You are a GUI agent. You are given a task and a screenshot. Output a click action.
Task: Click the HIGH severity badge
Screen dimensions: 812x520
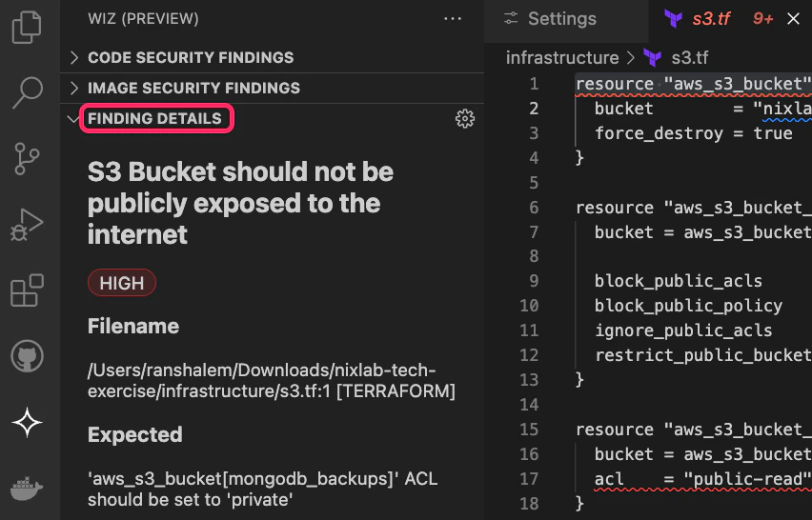click(122, 283)
